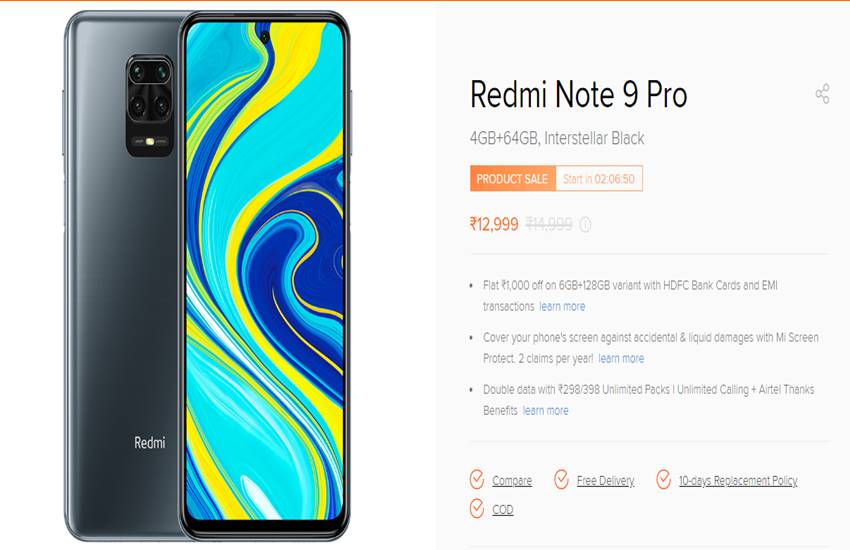The height and width of the screenshot is (550, 850).
Task: Click learn more for Mi Screen Protect
Action: [621, 359]
